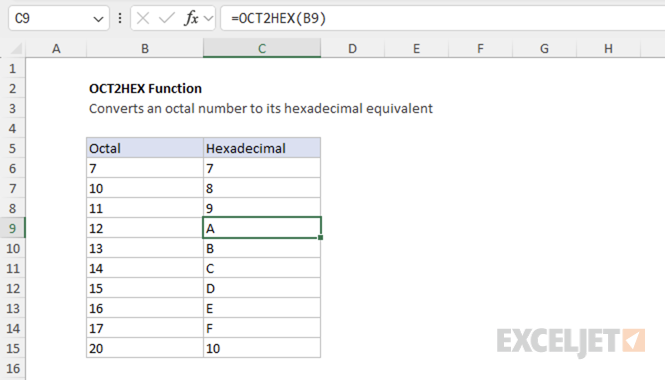Select column A header
The width and height of the screenshot is (665, 380).
click(56, 49)
